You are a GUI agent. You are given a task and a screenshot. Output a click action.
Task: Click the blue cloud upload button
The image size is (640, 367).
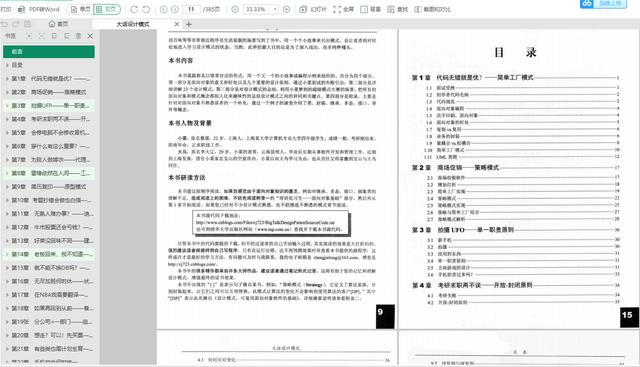coord(603,4)
